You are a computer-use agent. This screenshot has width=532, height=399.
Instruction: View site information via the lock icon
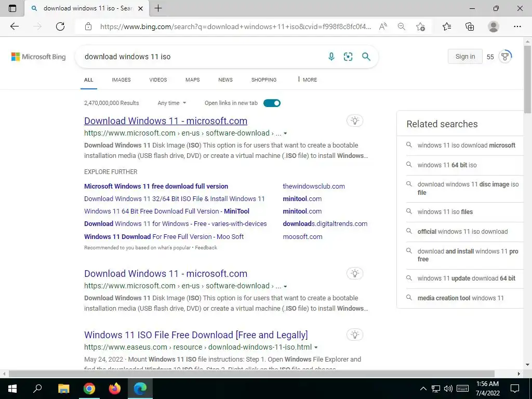(88, 26)
